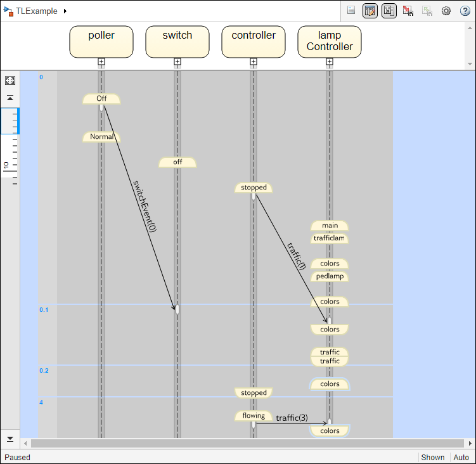The width and height of the screenshot is (476, 464).
Task: Expand the controller lifeline
Action: point(254,61)
